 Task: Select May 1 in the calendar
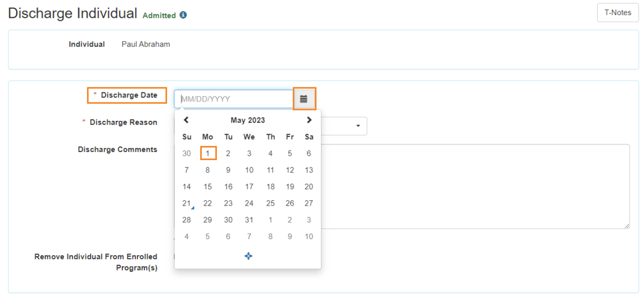coord(208,154)
